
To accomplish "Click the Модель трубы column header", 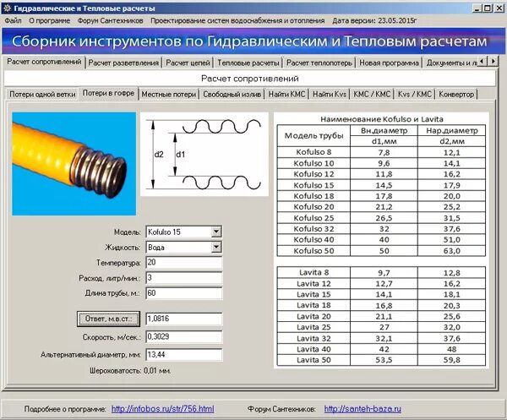I will point(313,136).
